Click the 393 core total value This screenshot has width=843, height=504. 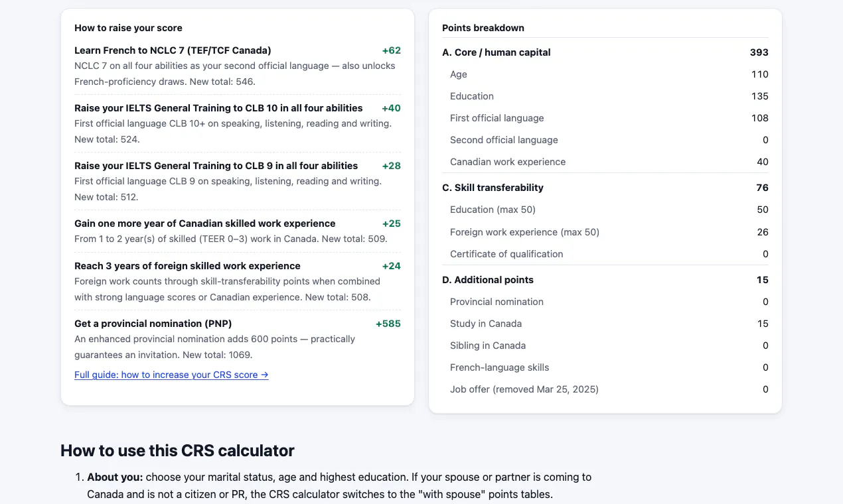coord(759,52)
